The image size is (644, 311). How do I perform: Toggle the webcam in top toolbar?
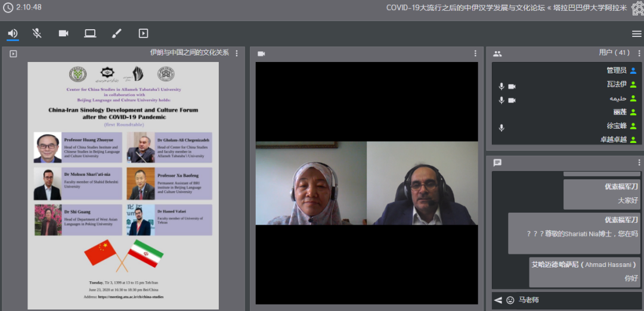[63, 33]
